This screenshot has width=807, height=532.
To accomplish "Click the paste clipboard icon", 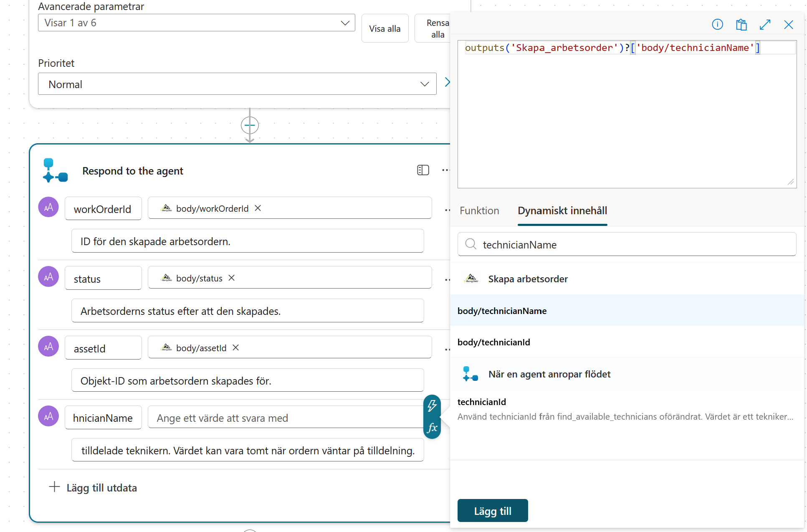I will [741, 25].
